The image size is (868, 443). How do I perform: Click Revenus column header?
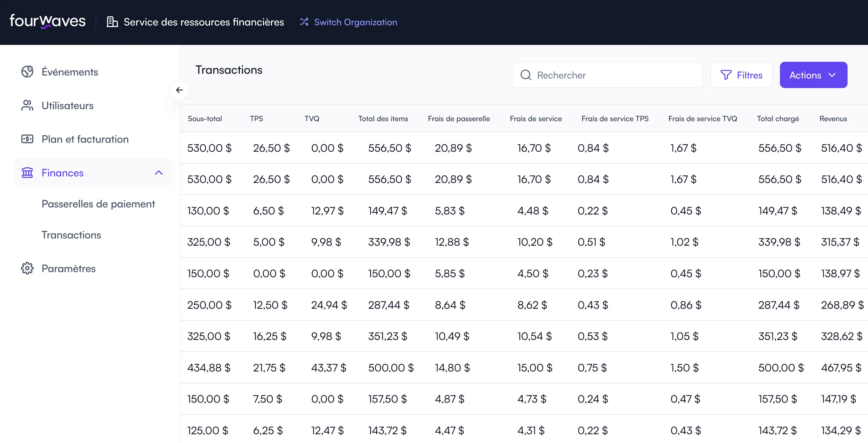point(833,119)
